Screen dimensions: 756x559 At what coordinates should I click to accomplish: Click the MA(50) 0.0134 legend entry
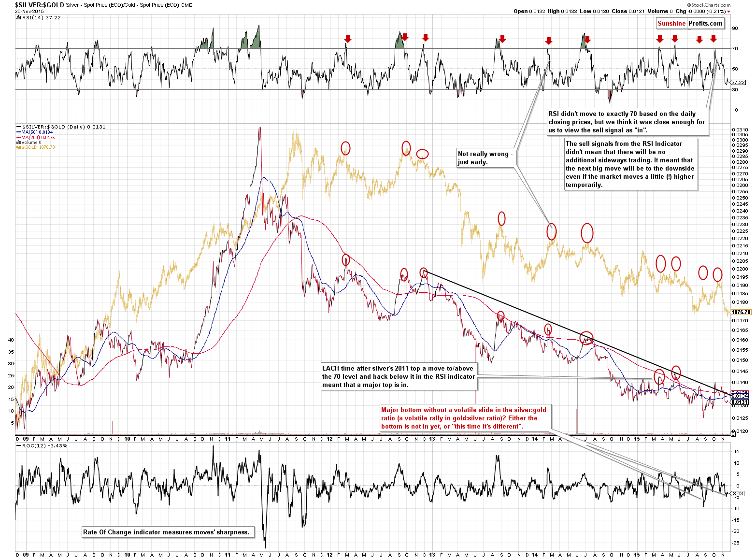pyautogui.click(x=37, y=132)
